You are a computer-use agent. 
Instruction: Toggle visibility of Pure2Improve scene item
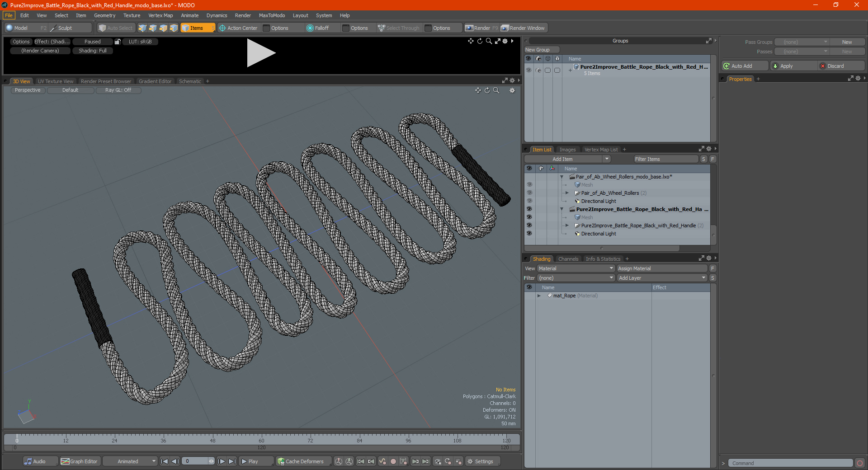pyautogui.click(x=529, y=209)
